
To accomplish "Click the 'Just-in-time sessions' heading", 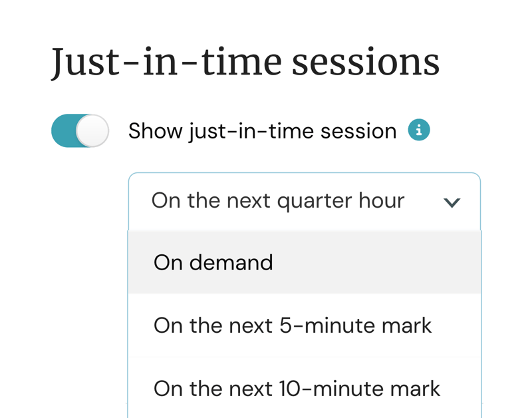I will click(245, 62).
